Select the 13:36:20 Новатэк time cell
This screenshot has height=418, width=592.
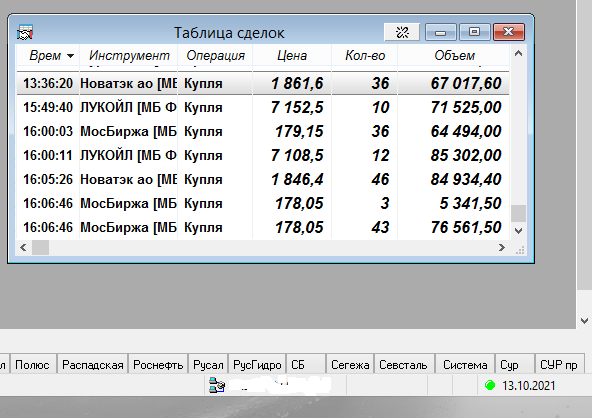[x=48, y=83]
